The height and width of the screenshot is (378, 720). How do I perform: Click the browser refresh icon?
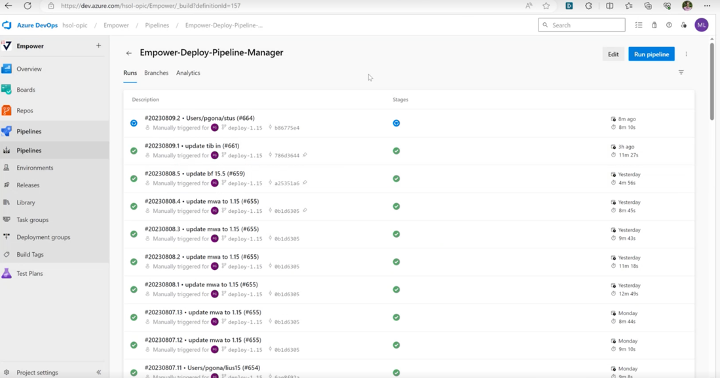pos(28,6)
